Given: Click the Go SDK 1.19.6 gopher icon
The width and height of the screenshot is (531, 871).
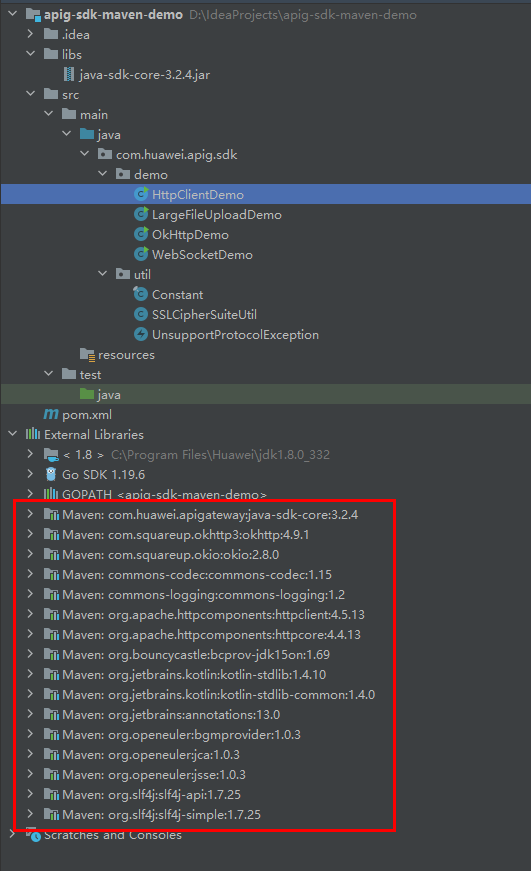Looking at the screenshot, I should tap(51, 474).
